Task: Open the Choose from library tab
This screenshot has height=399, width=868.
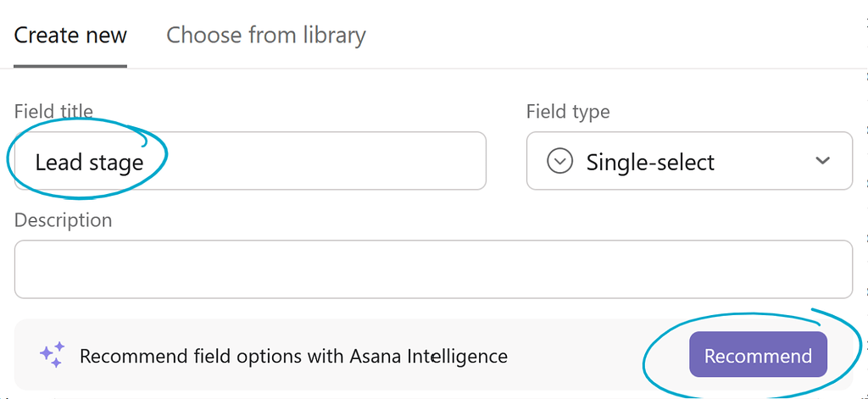Action: click(x=266, y=36)
